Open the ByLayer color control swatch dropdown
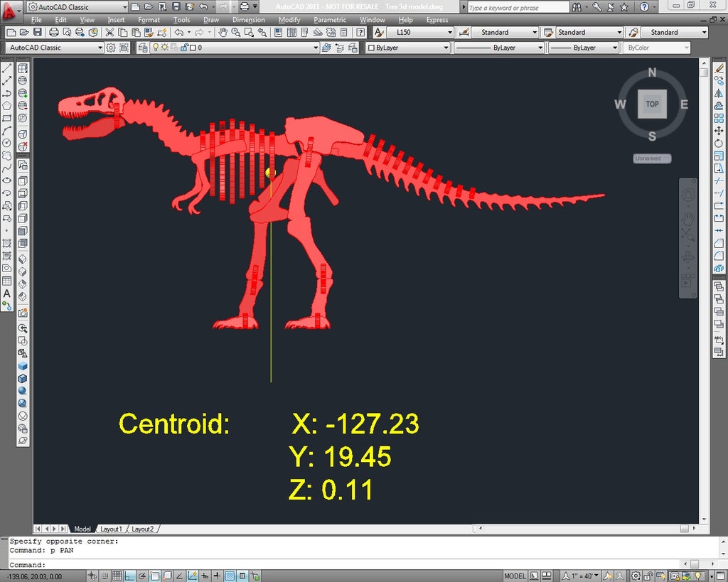Viewport: 728px width, 582px height. point(407,48)
